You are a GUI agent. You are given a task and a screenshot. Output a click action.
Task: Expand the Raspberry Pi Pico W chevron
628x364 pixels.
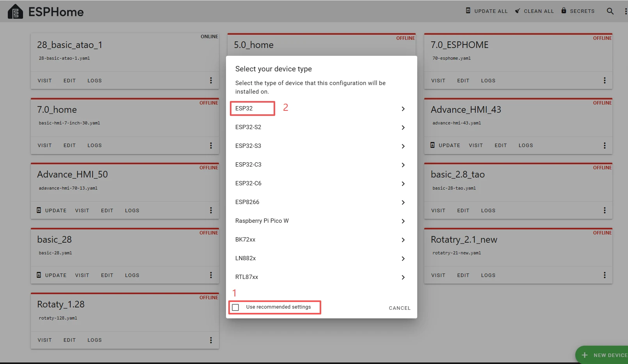[x=403, y=221]
